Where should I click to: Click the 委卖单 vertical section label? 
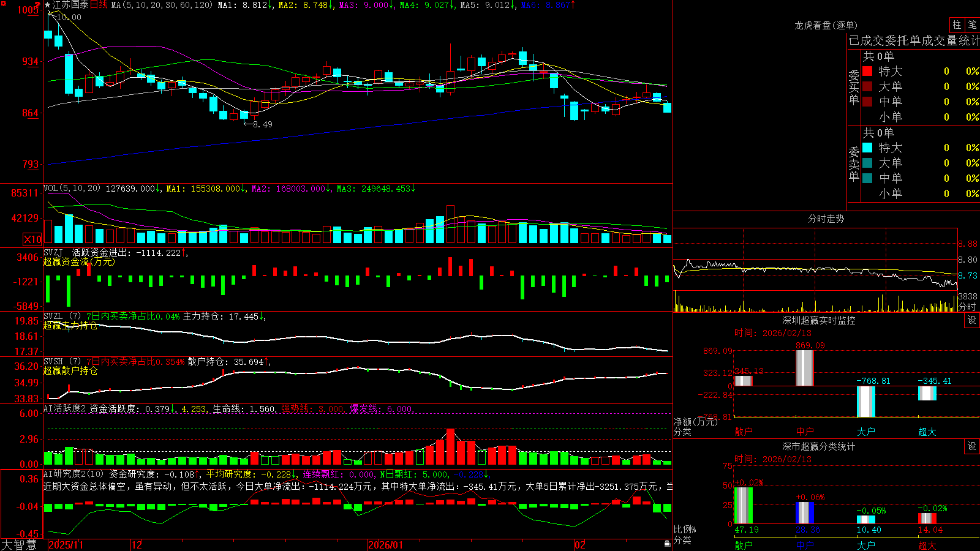(854, 164)
